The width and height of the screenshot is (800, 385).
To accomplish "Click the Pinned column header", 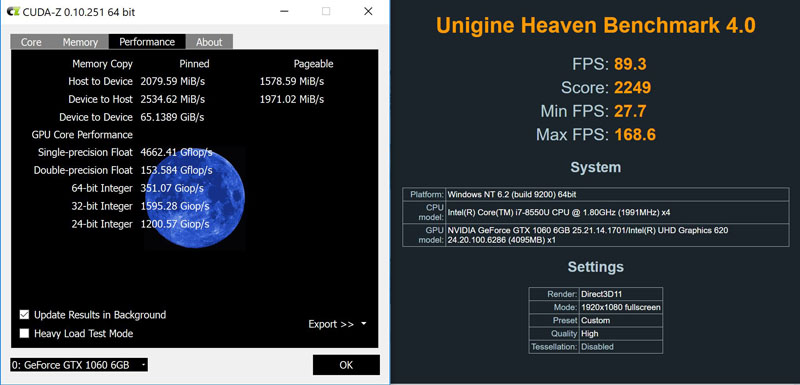I will coord(194,64).
